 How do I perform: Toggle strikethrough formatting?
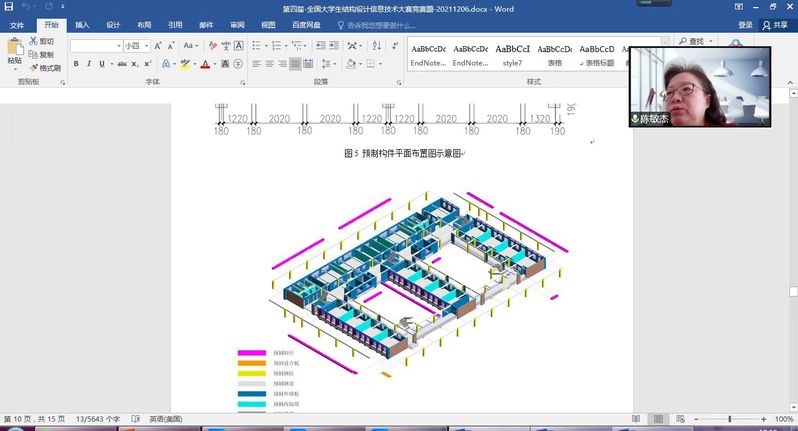(121, 64)
